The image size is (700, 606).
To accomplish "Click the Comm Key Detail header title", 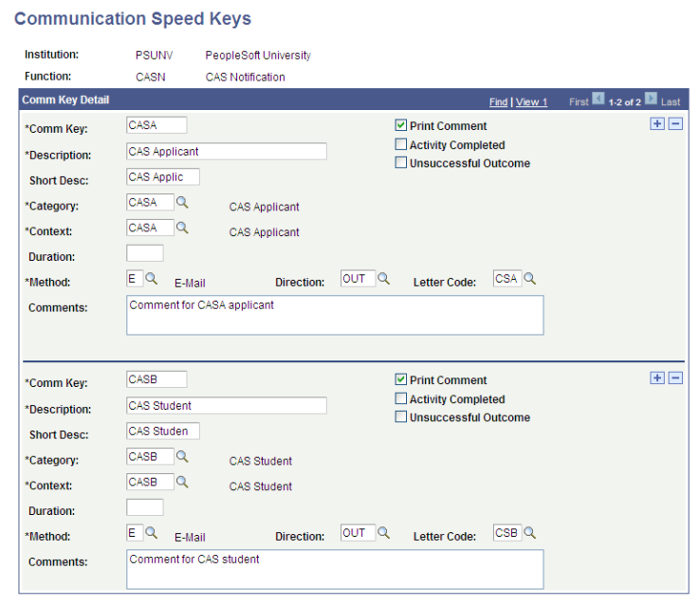I will [x=65, y=100].
